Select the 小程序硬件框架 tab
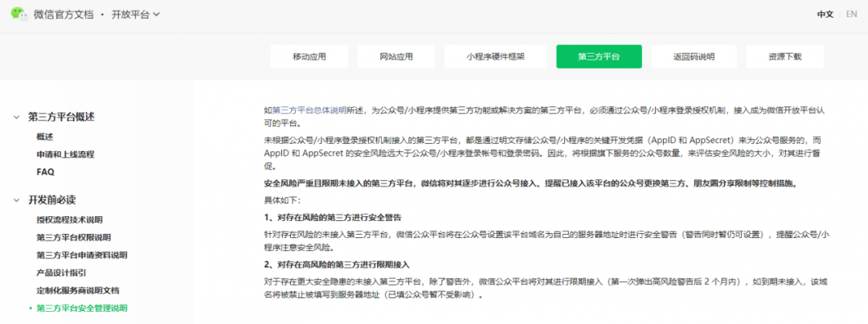Screen dimensions: 868x324 495,56
